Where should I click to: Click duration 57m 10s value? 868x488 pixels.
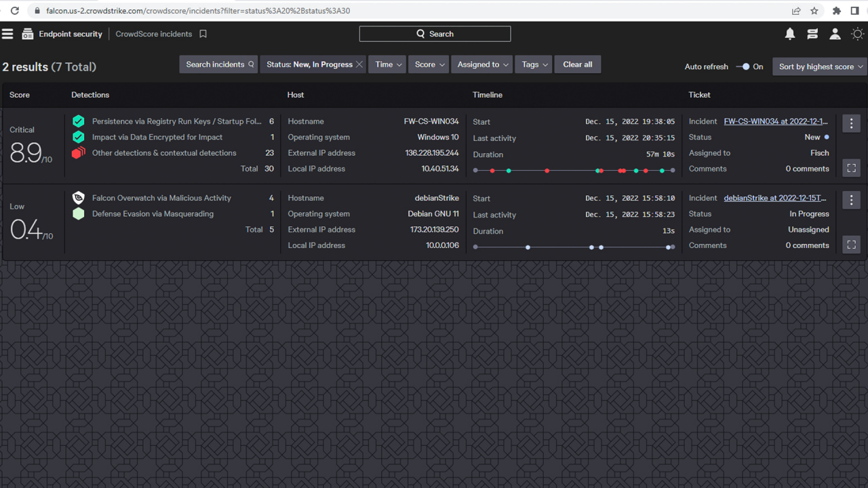tap(660, 155)
